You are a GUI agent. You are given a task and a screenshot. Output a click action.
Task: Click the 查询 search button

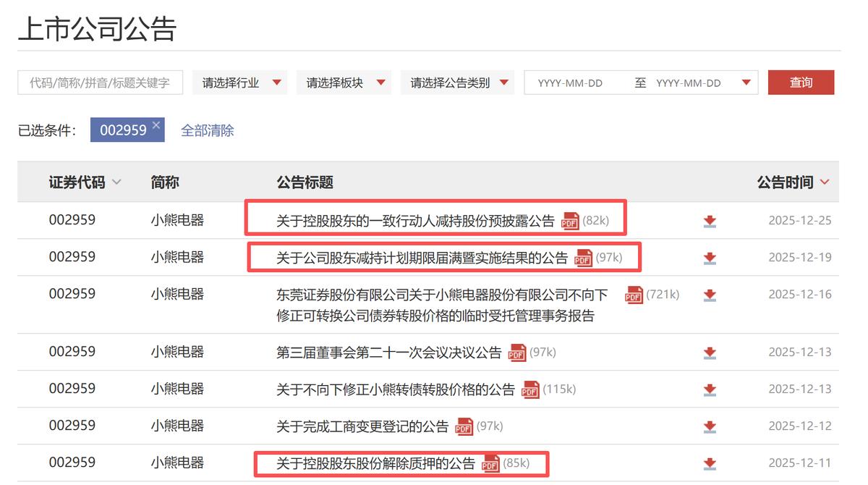pyautogui.click(x=801, y=83)
